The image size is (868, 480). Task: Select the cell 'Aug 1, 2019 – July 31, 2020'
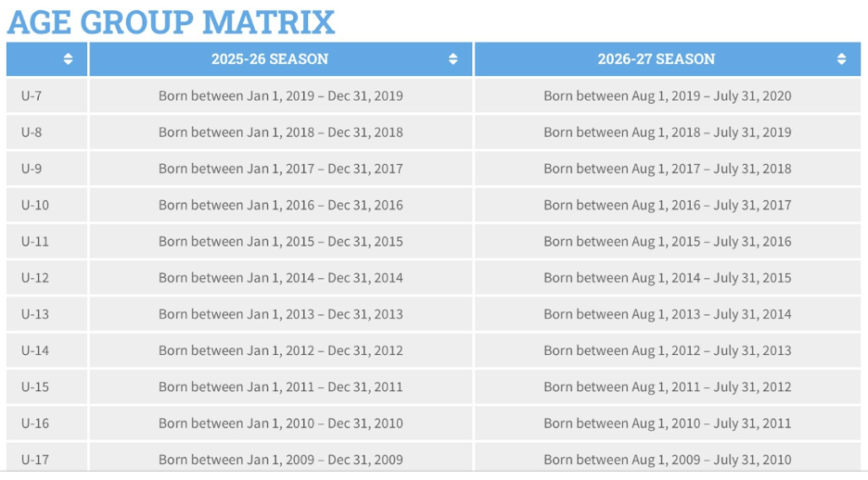coord(667,95)
